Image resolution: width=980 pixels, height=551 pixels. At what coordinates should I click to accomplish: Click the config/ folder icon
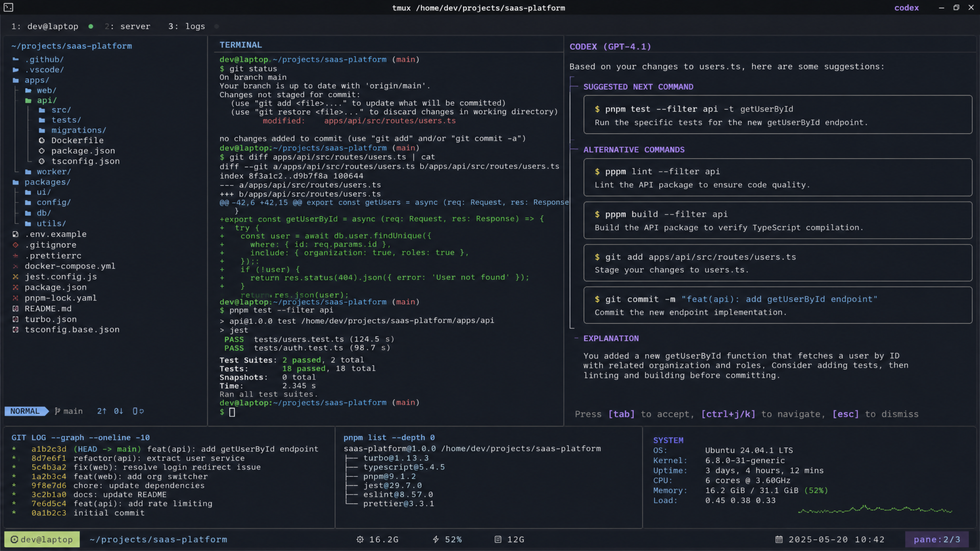[x=28, y=202]
